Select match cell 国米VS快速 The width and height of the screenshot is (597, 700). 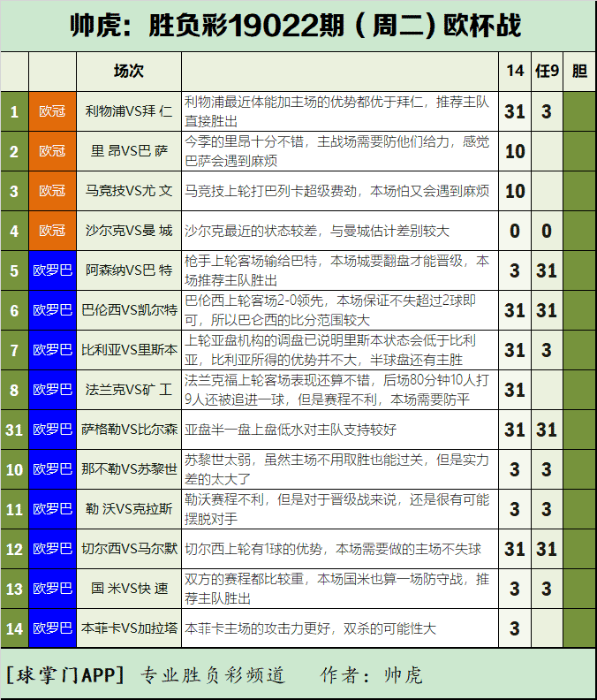point(129,588)
